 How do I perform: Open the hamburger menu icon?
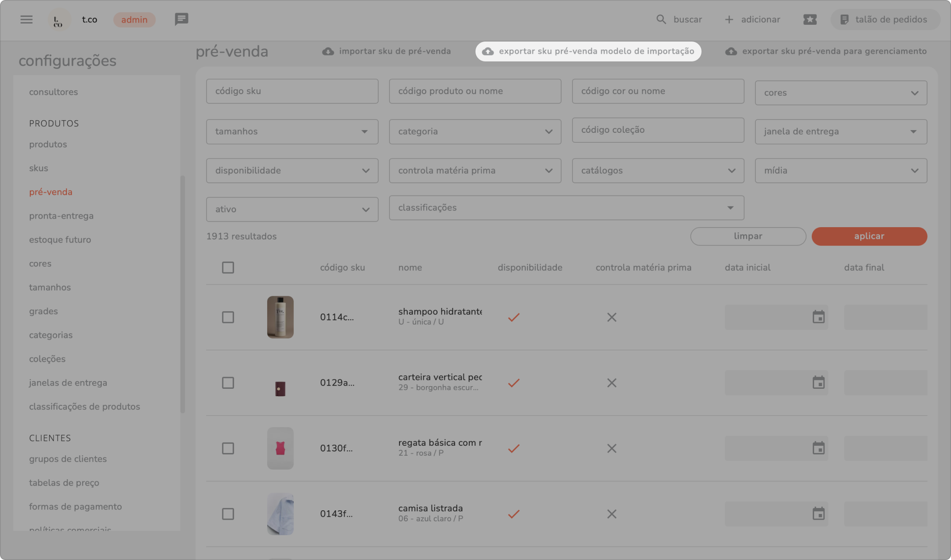(x=26, y=19)
